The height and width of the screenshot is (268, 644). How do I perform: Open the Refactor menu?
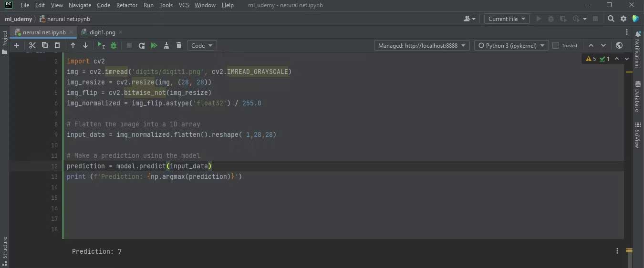click(127, 5)
